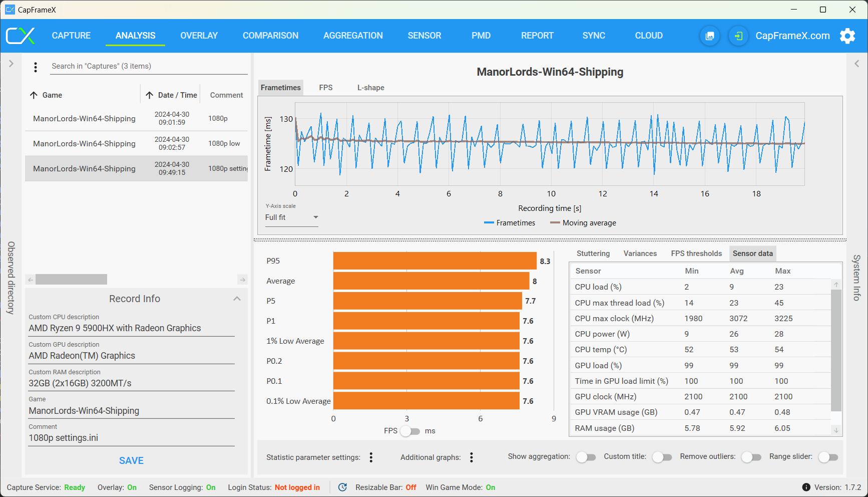
Task: Open the Variances tab
Action: (x=640, y=254)
